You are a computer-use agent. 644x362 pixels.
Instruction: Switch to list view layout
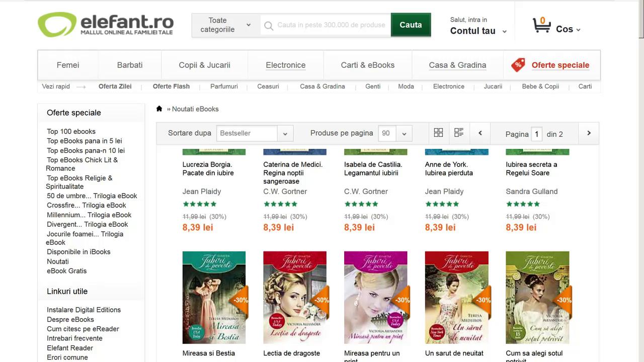pyautogui.click(x=458, y=133)
